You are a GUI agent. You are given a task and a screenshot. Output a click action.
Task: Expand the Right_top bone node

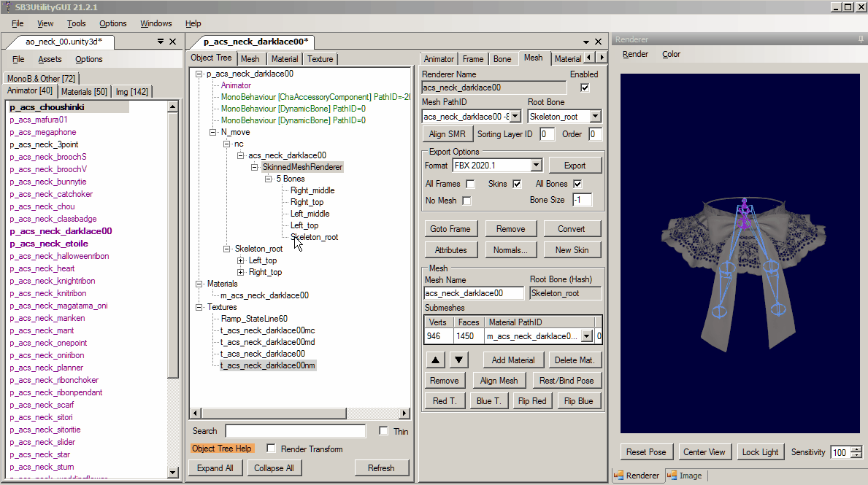point(240,272)
